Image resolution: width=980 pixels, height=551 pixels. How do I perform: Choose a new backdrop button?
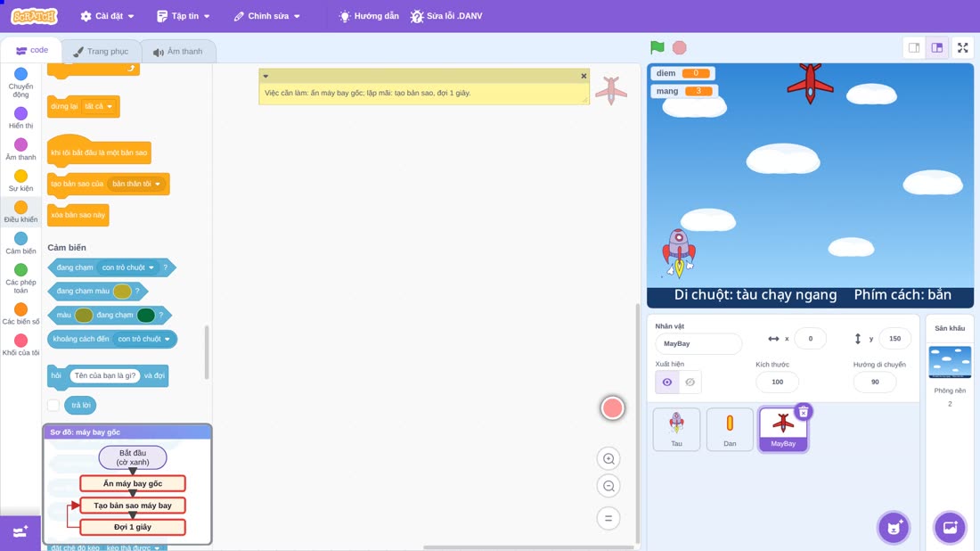point(950,527)
